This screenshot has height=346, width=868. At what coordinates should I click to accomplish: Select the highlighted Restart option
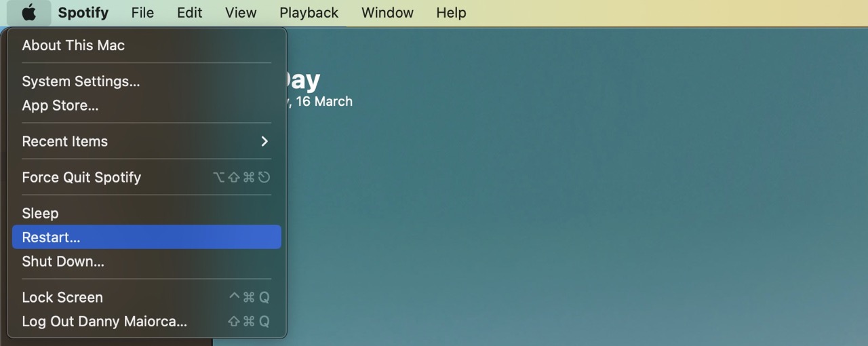tap(51, 237)
